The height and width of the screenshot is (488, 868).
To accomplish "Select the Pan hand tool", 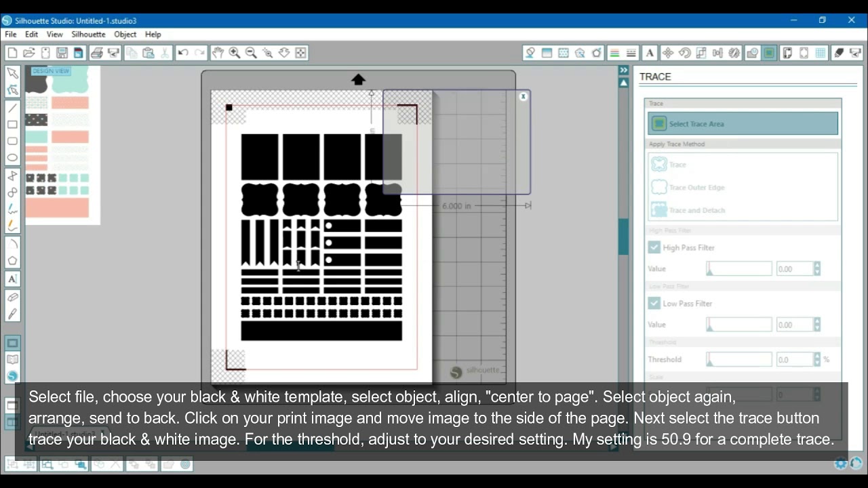I will click(218, 53).
